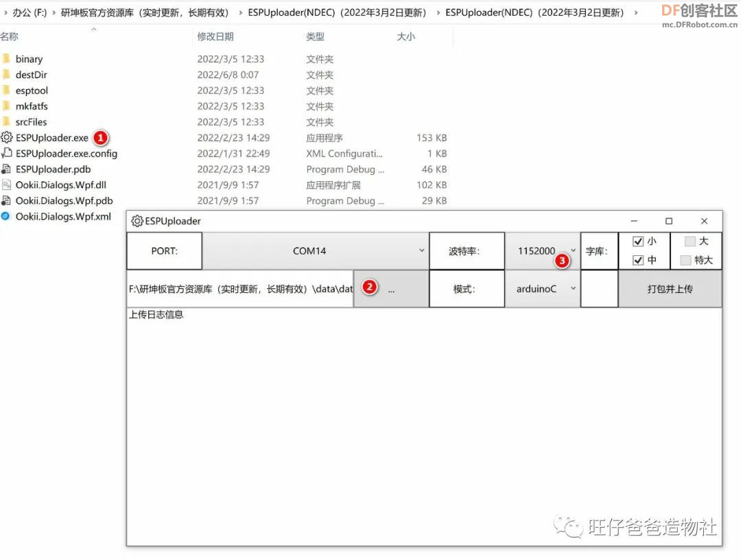The height and width of the screenshot is (560, 741).
Task: Click the 153 KB size cell
Action: click(432, 137)
